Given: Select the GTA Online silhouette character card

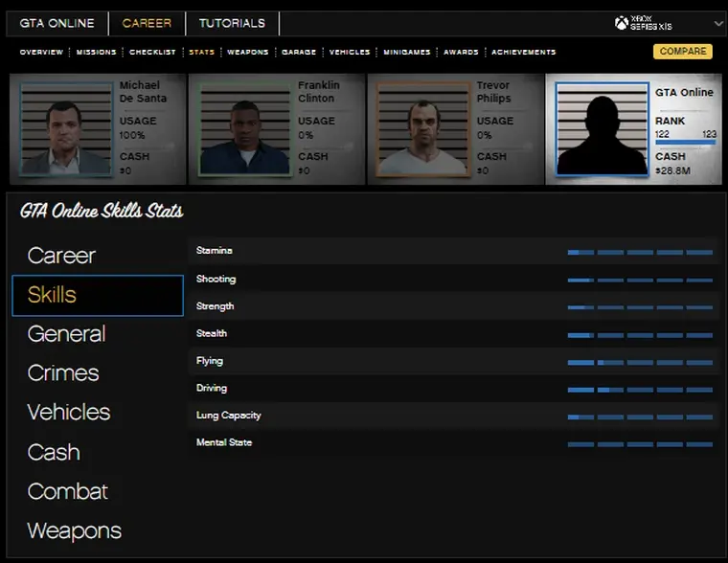Looking at the screenshot, I should coord(602,129).
